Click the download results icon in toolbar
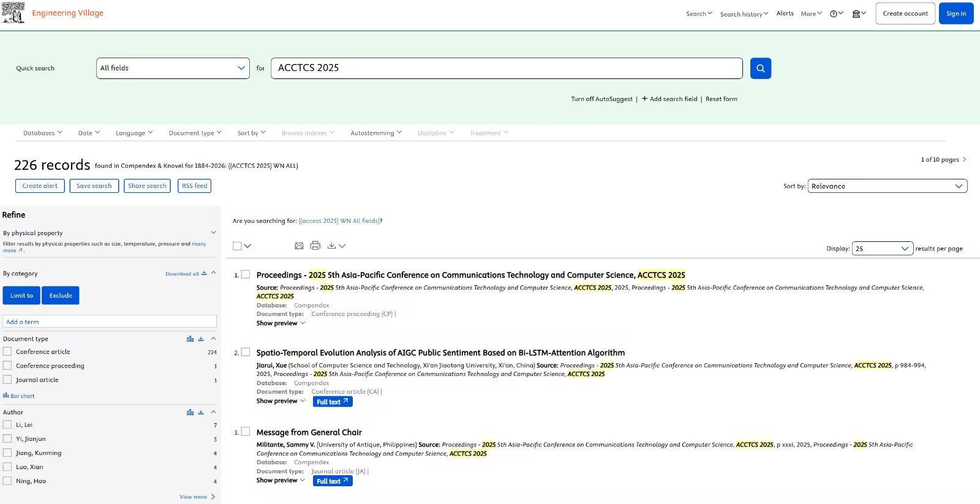 pyautogui.click(x=331, y=246)
